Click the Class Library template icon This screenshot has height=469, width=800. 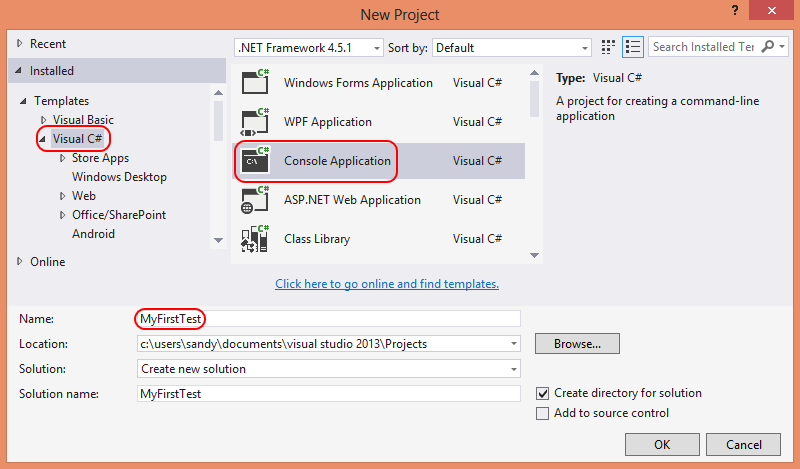click(255, 239)
